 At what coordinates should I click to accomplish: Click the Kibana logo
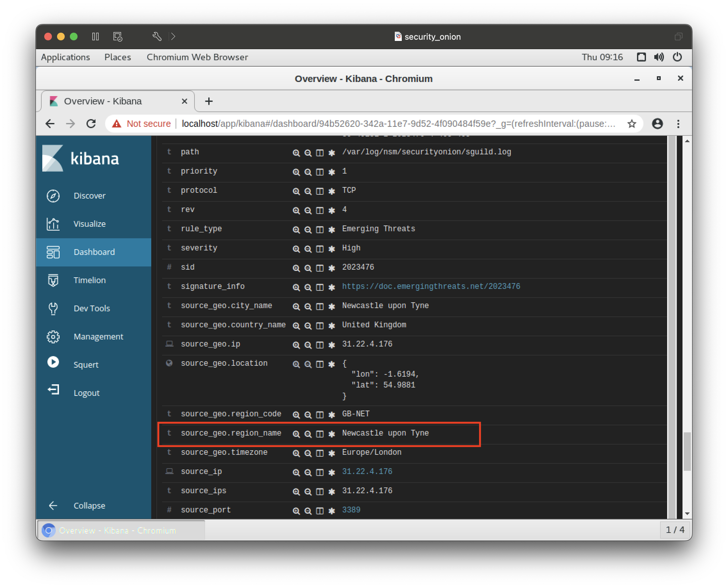pyautogui.click(x=81, y=158)
